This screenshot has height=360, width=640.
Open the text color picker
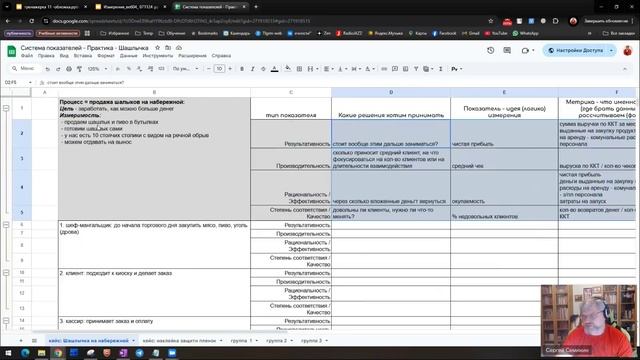click(x=275, y=69)
